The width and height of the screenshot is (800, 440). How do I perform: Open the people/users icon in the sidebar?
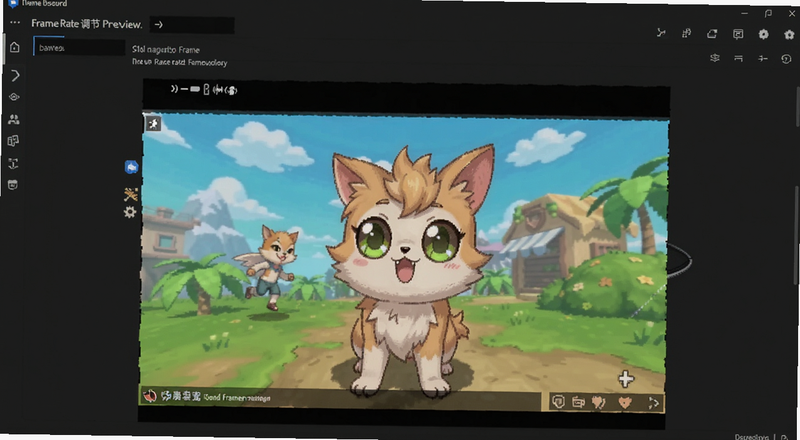14,119
